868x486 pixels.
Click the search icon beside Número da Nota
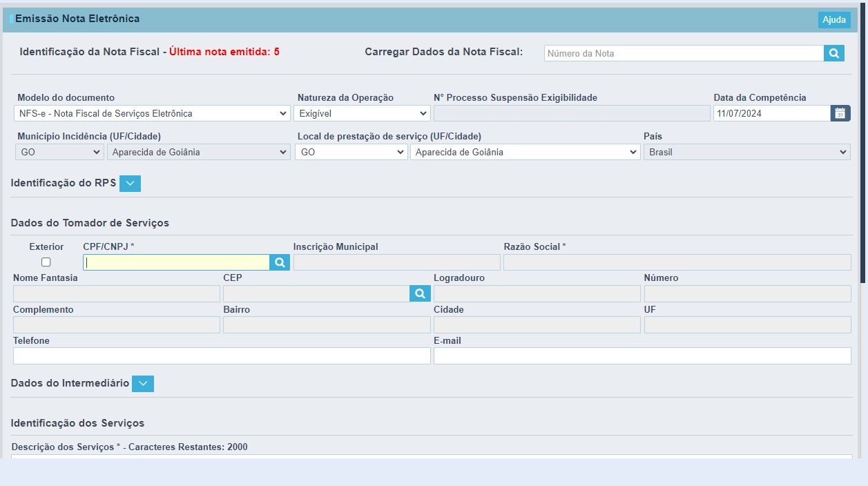tap(834, 53)
